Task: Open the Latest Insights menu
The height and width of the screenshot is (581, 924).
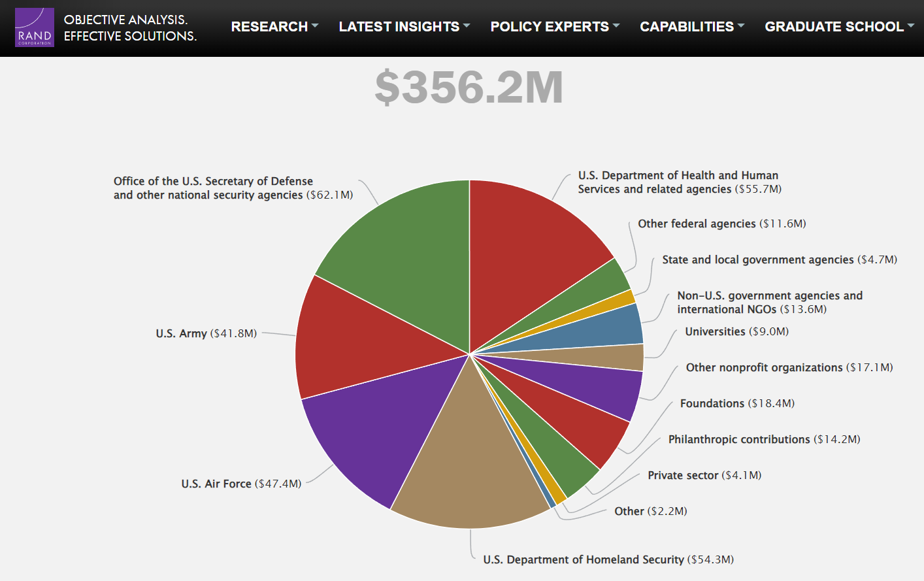Action: [404, 27]
